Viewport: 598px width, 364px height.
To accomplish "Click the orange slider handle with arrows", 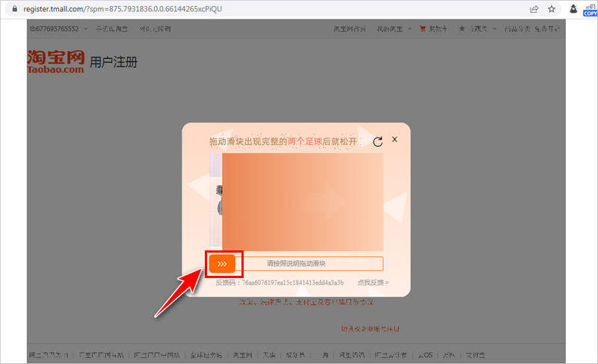I will click(222, 263).
